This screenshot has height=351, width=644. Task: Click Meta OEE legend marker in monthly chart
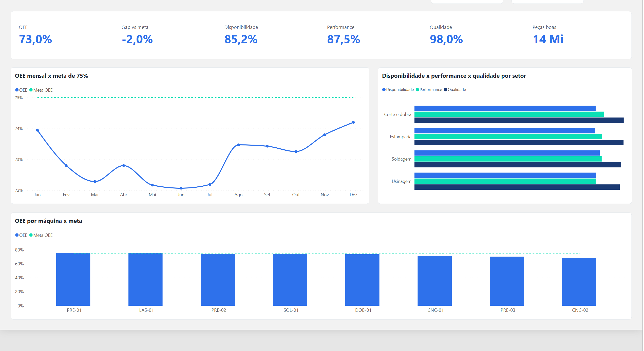[31, 90]
